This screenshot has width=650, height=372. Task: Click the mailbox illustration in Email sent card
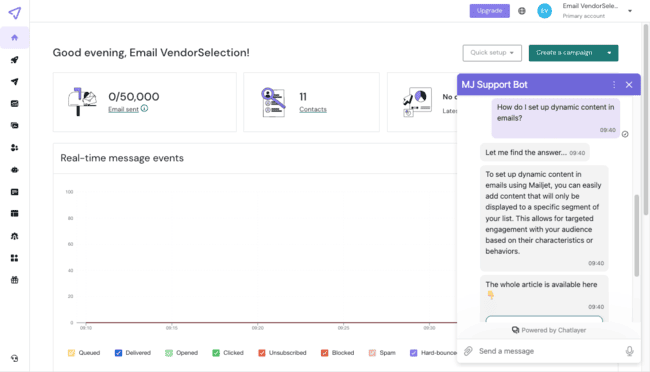coord(82,102)
